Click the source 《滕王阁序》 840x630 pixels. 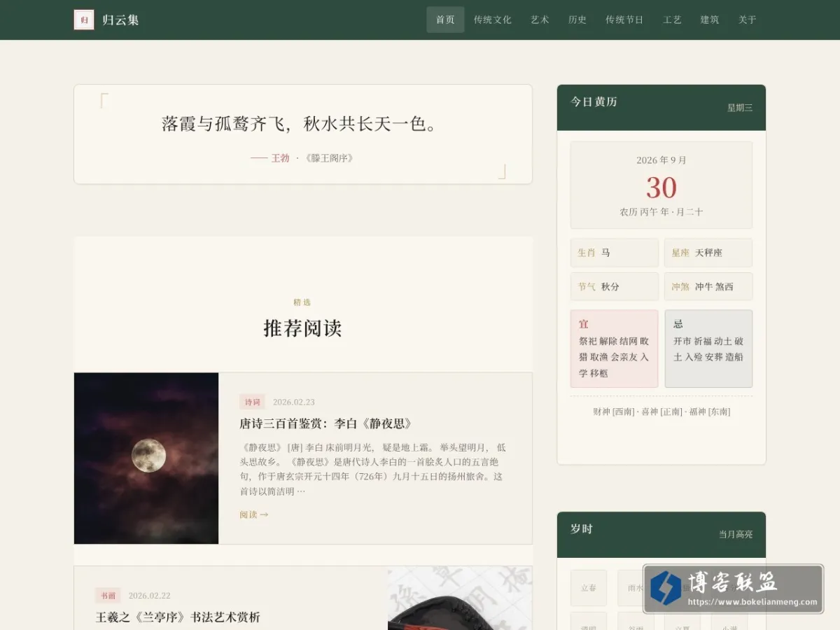pos(330,158)
